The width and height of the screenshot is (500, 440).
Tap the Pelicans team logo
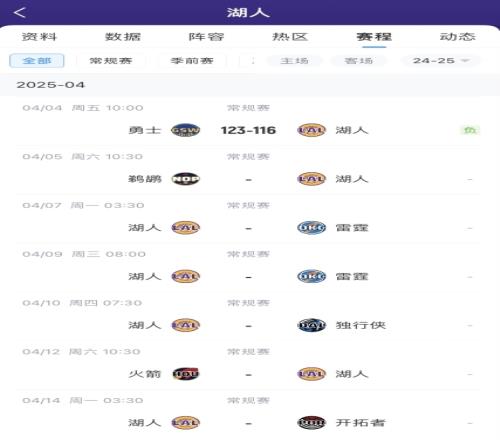185,179
